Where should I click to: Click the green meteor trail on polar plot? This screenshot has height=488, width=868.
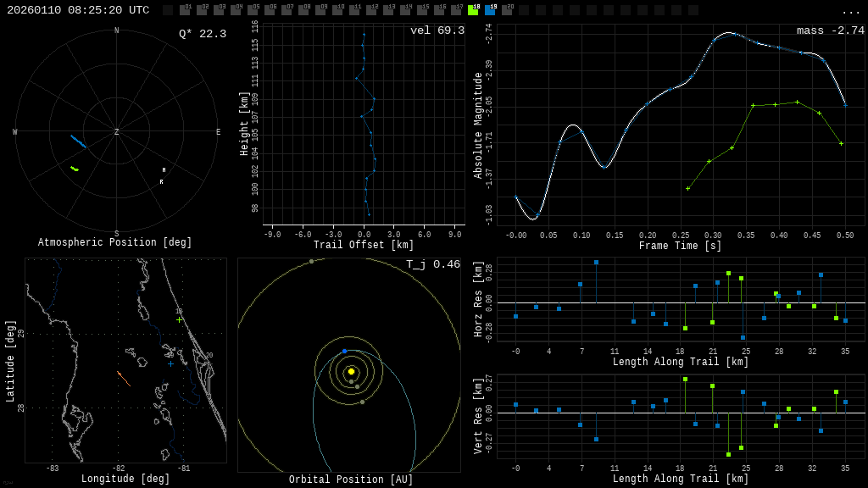[x=75, y=169]
